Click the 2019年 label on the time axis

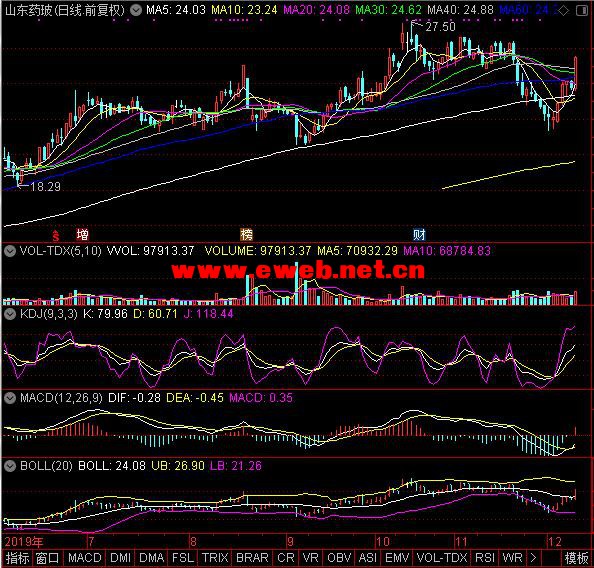click(x=23, y=542)
